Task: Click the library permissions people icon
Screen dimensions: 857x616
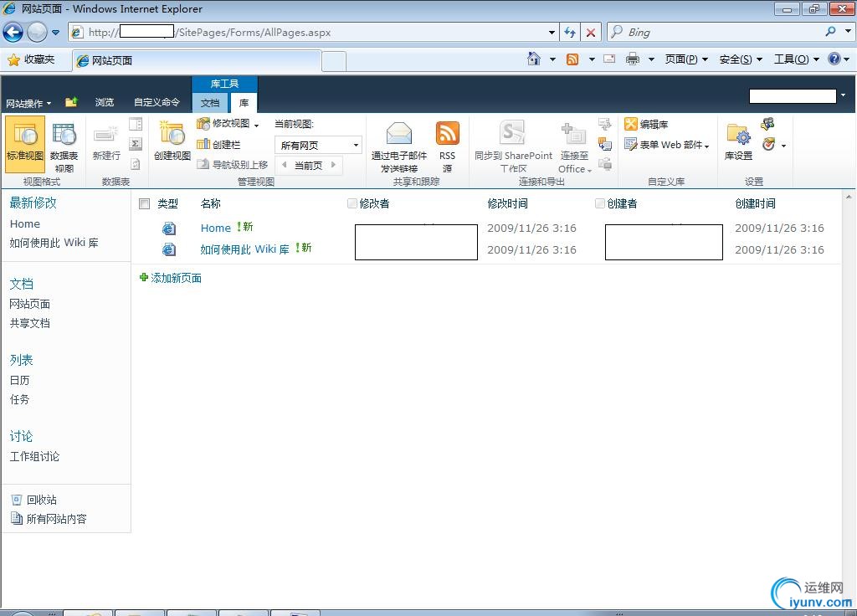Action: click(768, 124)
